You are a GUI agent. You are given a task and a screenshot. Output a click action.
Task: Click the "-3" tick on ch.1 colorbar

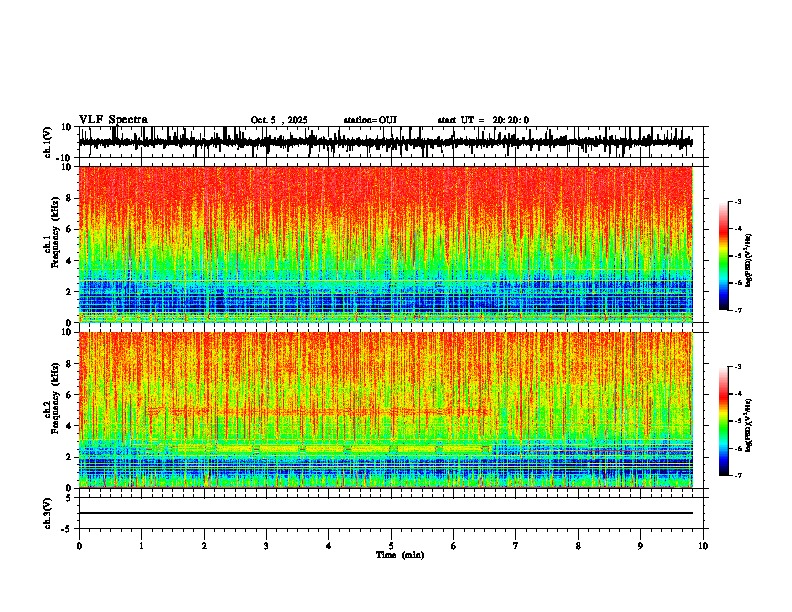coord(738,202)
